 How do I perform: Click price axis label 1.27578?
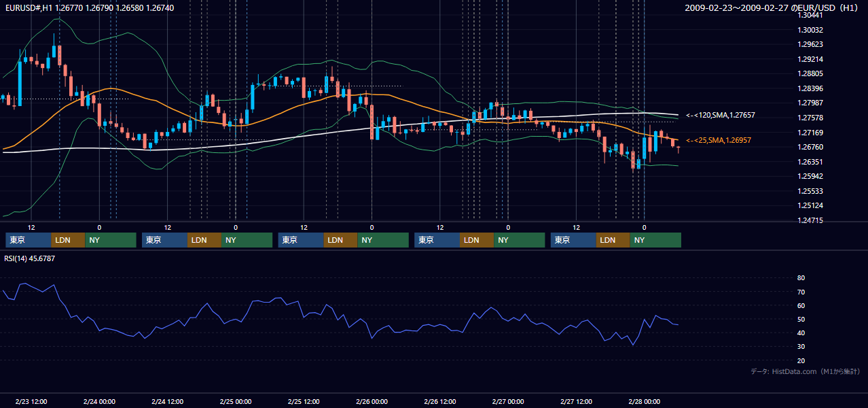click(810, 118)
